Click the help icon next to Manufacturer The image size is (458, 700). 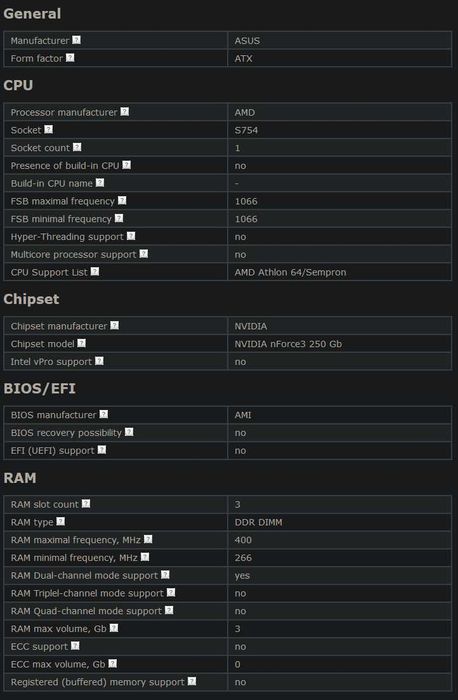point(76,40)
